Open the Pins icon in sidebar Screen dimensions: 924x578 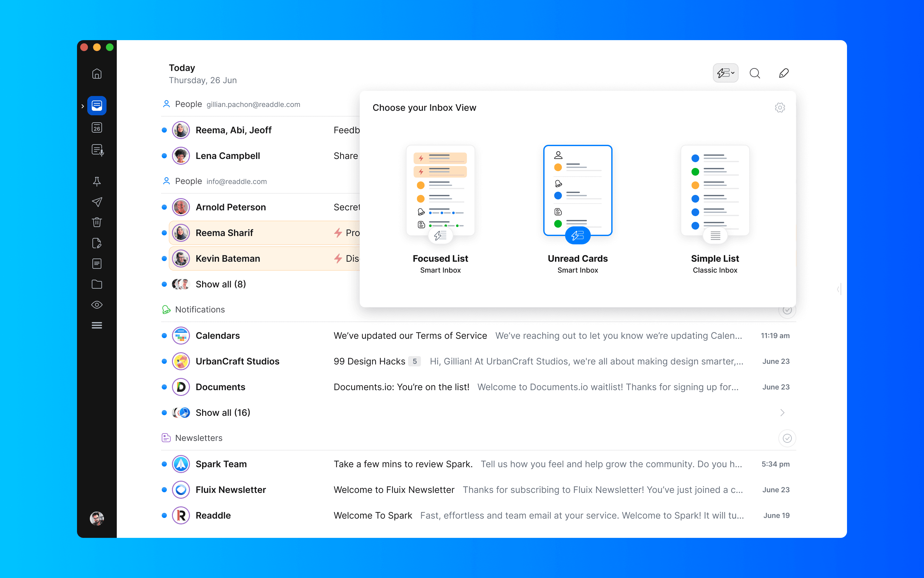tap(97, 181)
